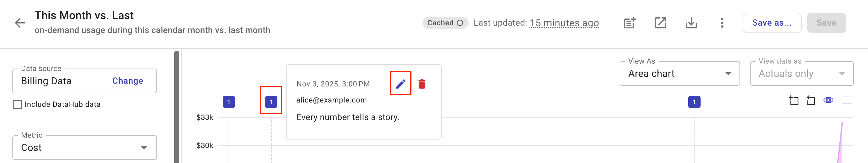
Task: Click the rightmost annotation marker badge
Action: pyautogui.click(x=694, y=102)
